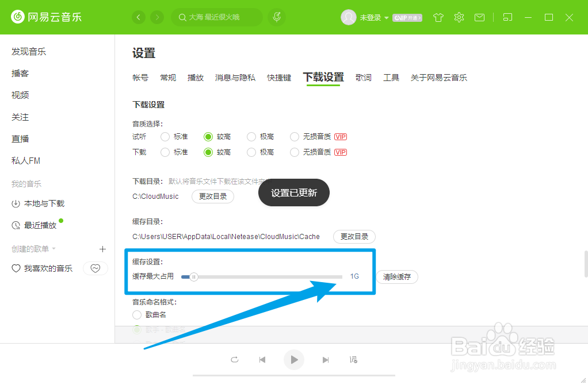Skip to previous track
588x385 pixels.
click(262, 360)
